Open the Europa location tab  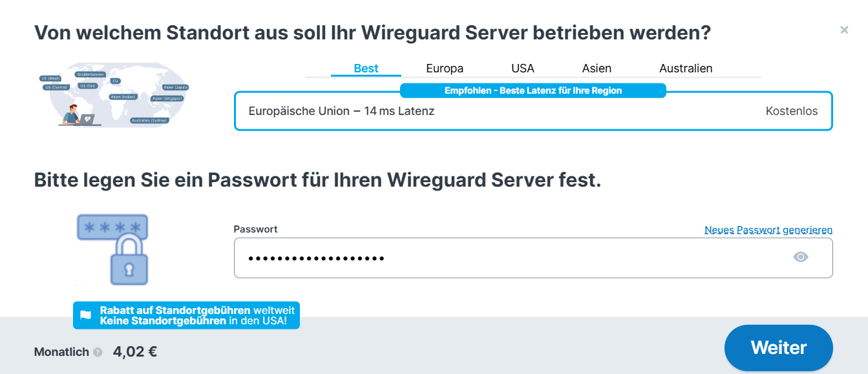445,68
